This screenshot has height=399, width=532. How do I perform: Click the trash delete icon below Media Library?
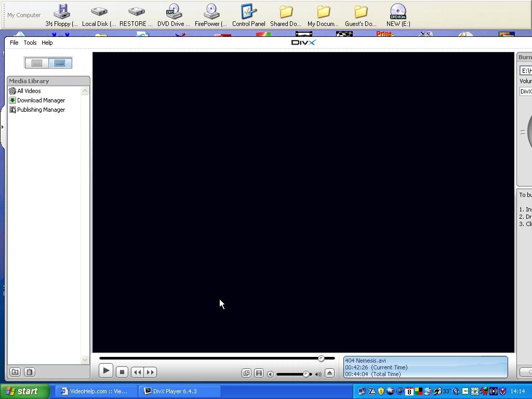[30, 372]
